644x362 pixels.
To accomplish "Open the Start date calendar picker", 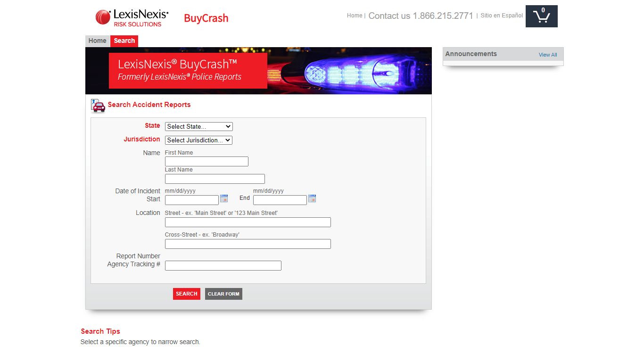I will [x=224, y=198].
